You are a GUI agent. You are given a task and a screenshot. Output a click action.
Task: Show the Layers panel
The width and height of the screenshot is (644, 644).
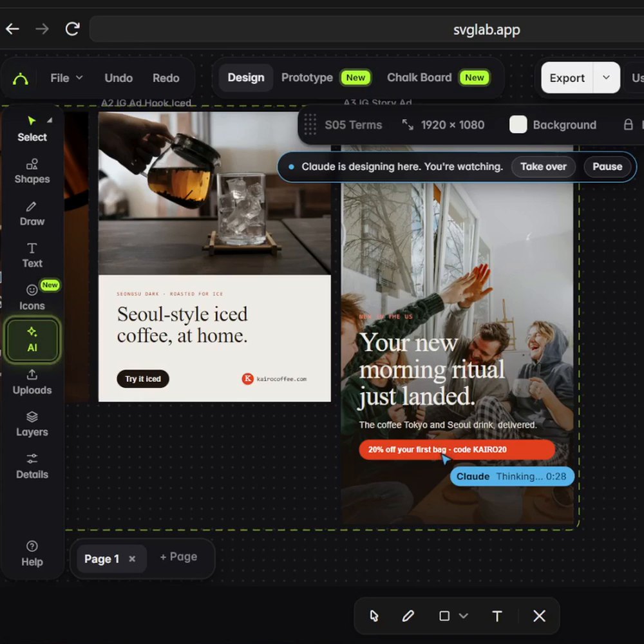pos(32,424)
